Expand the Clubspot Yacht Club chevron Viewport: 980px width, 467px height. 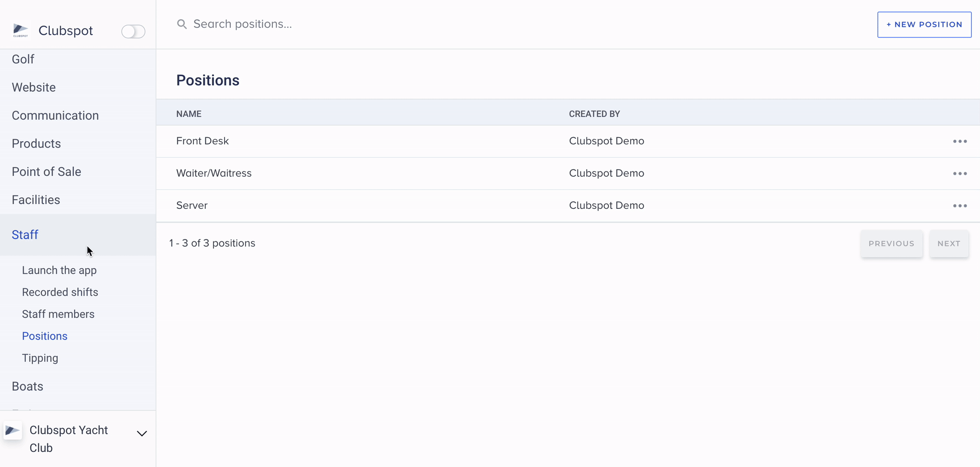[x=142, y=434]
